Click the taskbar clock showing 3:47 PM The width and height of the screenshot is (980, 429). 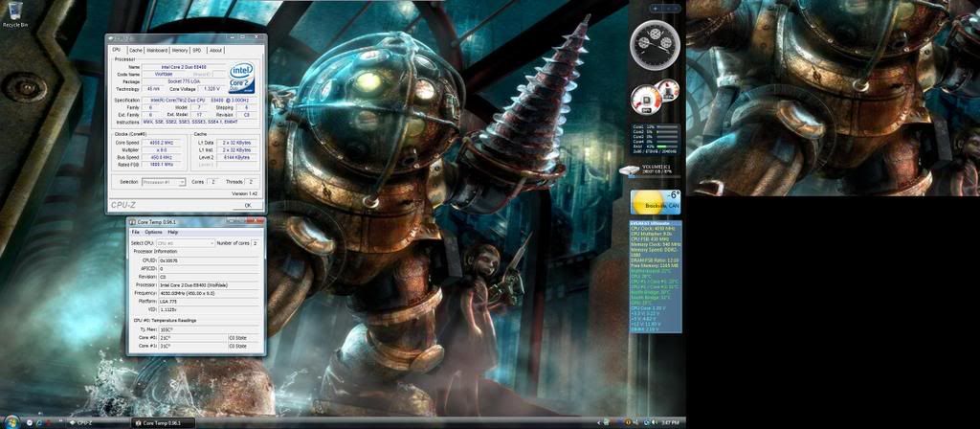(x=670, y=423)
